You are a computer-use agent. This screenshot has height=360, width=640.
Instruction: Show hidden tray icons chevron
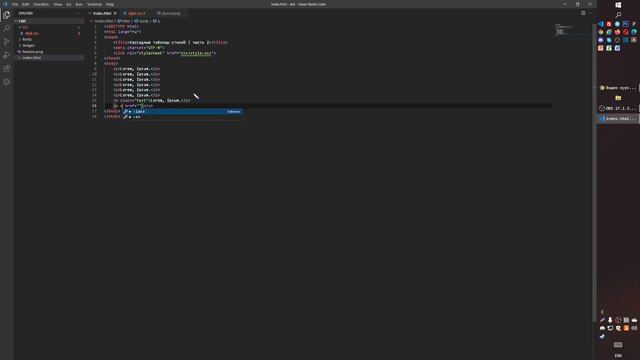click(602, 312)
